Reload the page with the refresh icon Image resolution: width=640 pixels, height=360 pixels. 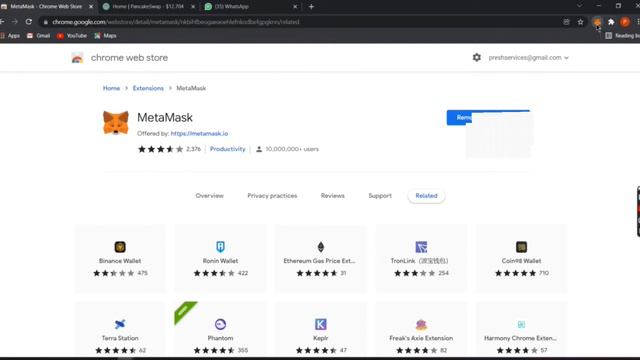29,22
